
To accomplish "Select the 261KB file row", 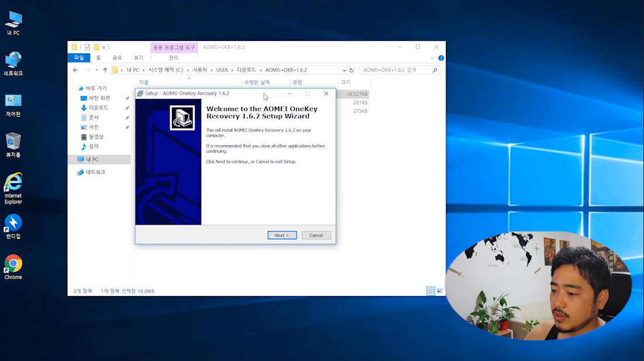I will tap(360, 102).
